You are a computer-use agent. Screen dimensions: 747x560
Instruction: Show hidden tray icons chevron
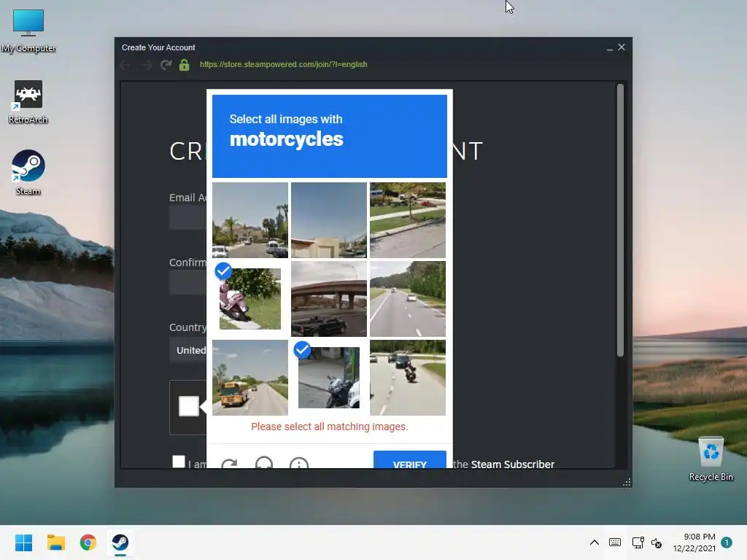tap(594, 542)
